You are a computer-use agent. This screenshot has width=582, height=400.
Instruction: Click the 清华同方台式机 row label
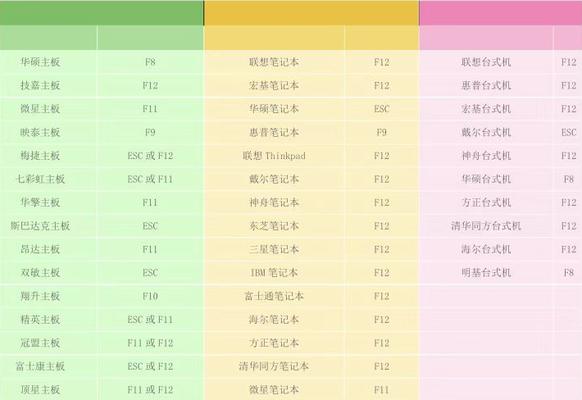(486, 226)
